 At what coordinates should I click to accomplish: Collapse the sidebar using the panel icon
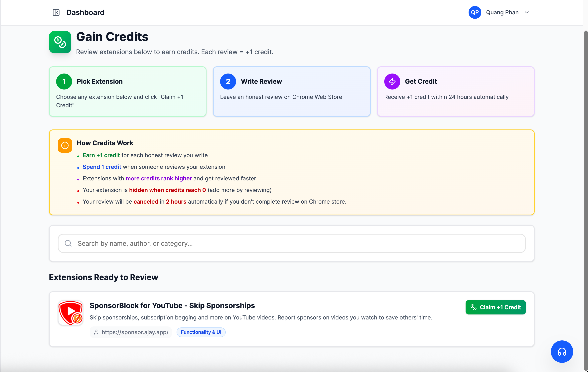point(56,12)
